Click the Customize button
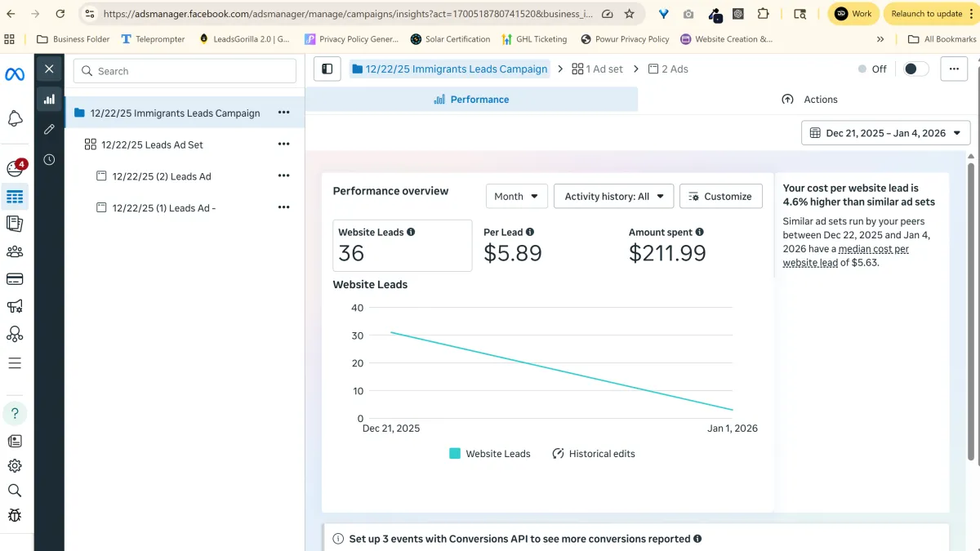Image resolution: width=980 pixels, height=551 pixels. [x=720, y=196]
